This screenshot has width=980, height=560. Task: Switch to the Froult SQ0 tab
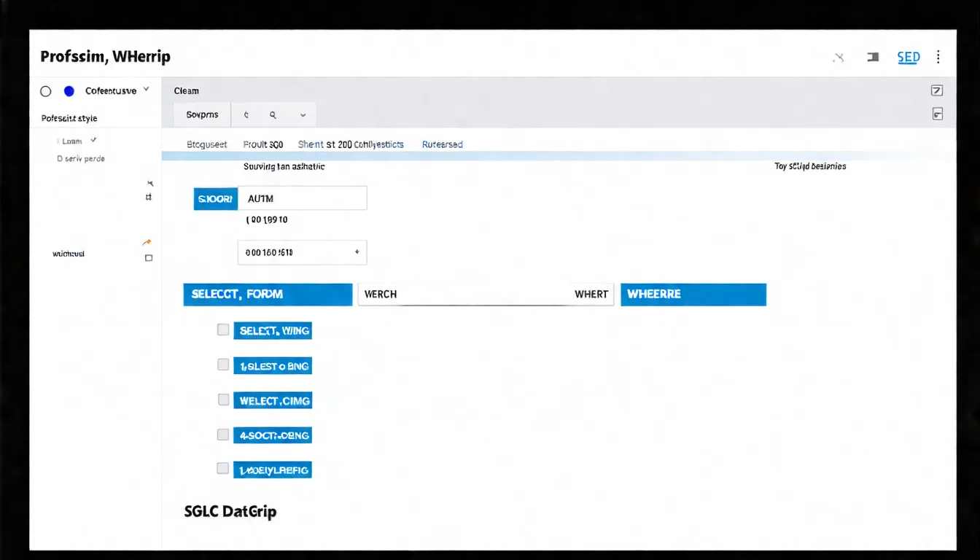(262, 144)
